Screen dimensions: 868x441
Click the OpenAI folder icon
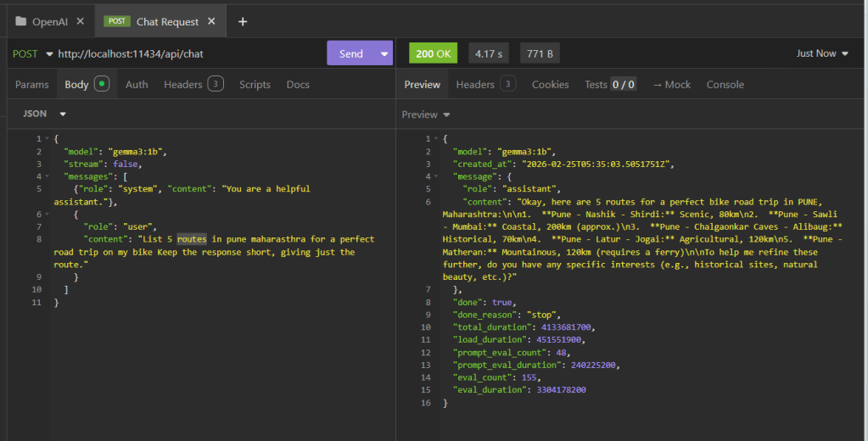(21, 21)
